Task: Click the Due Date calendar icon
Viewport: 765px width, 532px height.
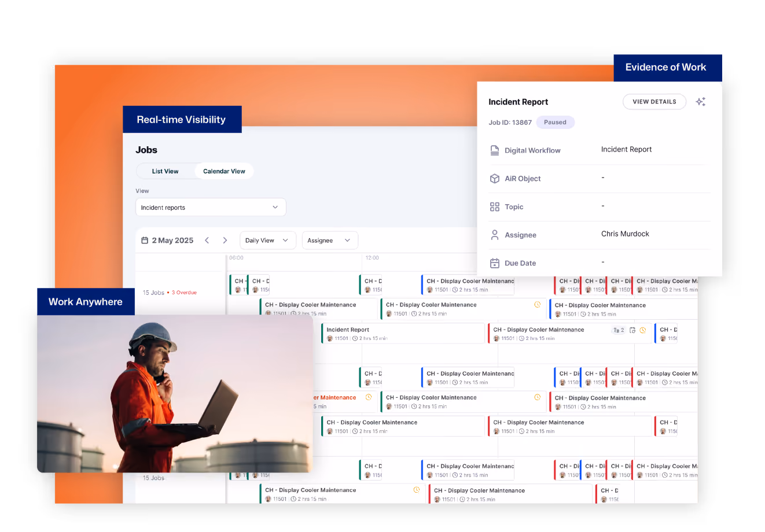Action: tap(495, 263)
